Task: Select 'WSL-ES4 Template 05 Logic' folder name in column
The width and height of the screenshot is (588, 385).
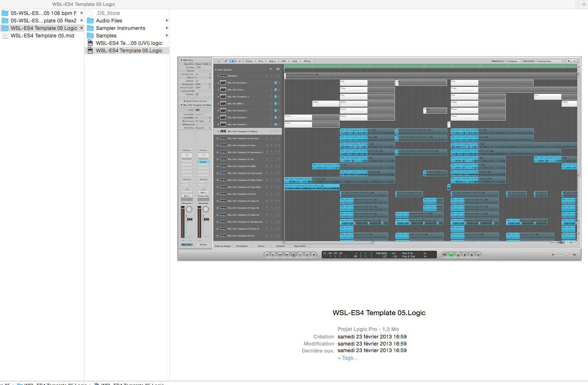Action: [x=44, y=28]
